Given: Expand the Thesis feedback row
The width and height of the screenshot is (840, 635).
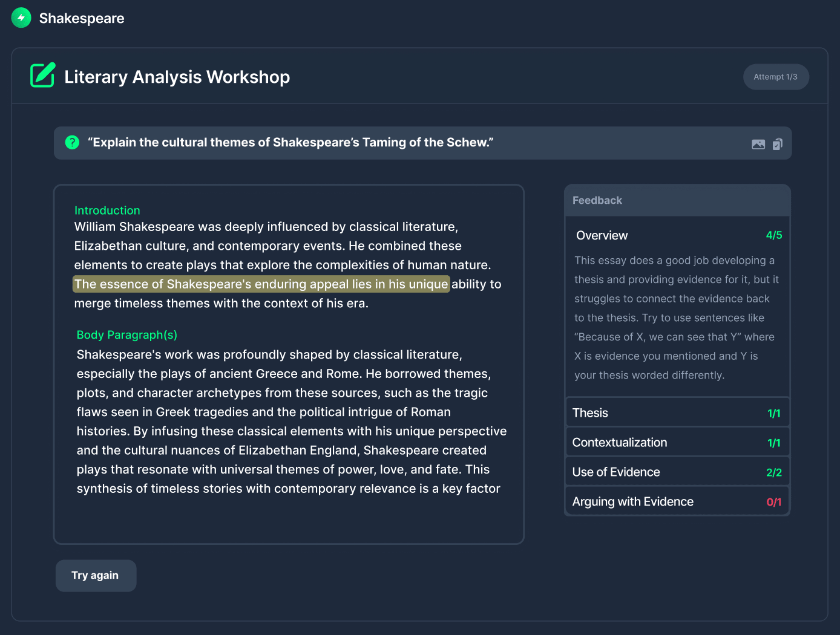Looking at the screenshot, I should (677, 413).
